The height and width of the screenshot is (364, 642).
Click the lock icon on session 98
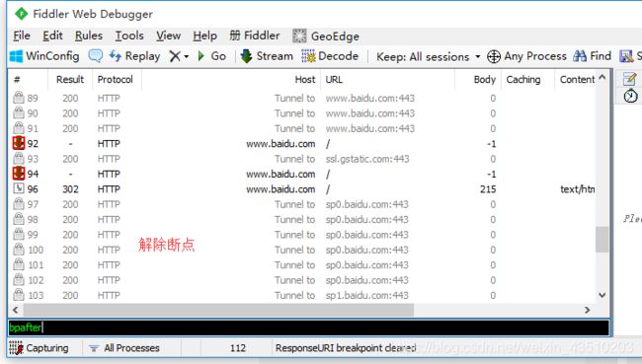pos(19,219)
